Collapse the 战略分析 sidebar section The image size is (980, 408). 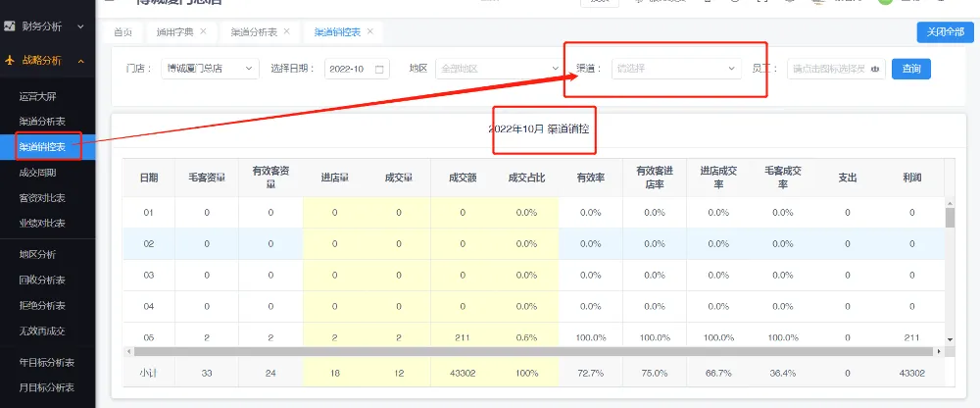(80, 61)
